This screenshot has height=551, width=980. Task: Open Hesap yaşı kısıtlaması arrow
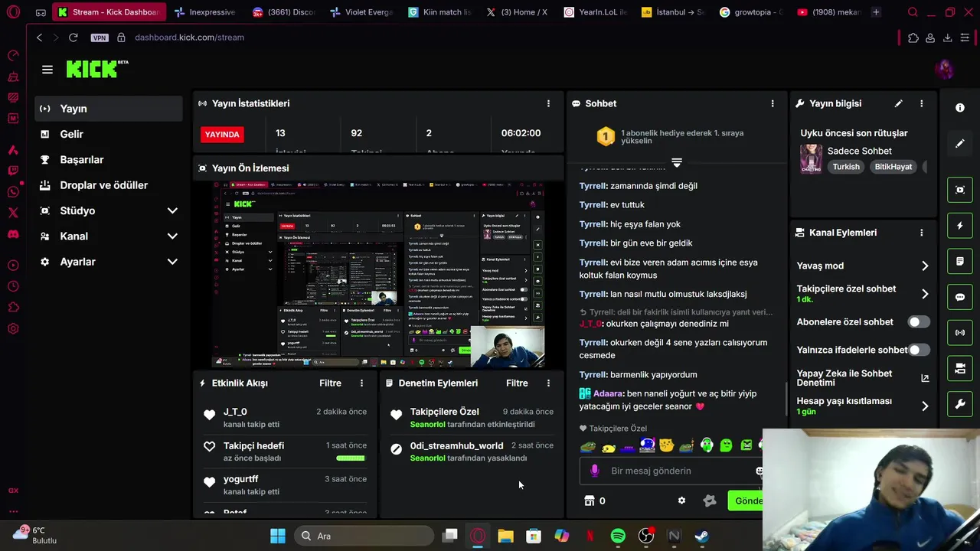(x=925, y=406)
